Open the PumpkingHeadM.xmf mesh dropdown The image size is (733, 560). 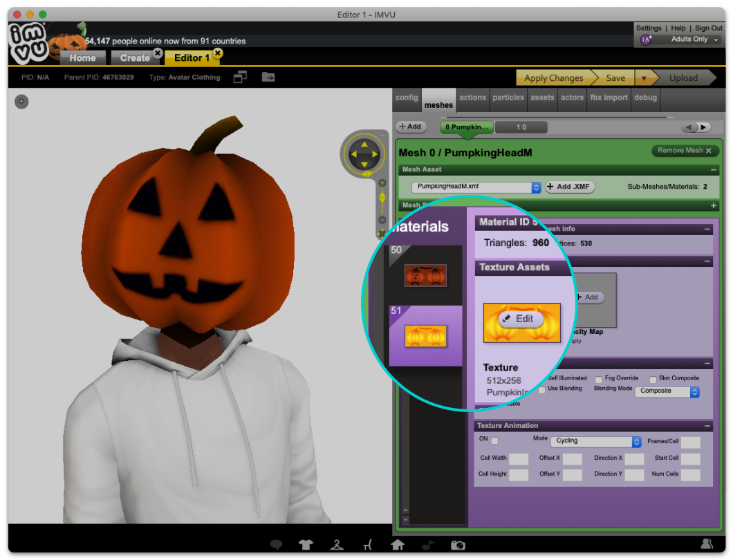[x=476, y=187]
